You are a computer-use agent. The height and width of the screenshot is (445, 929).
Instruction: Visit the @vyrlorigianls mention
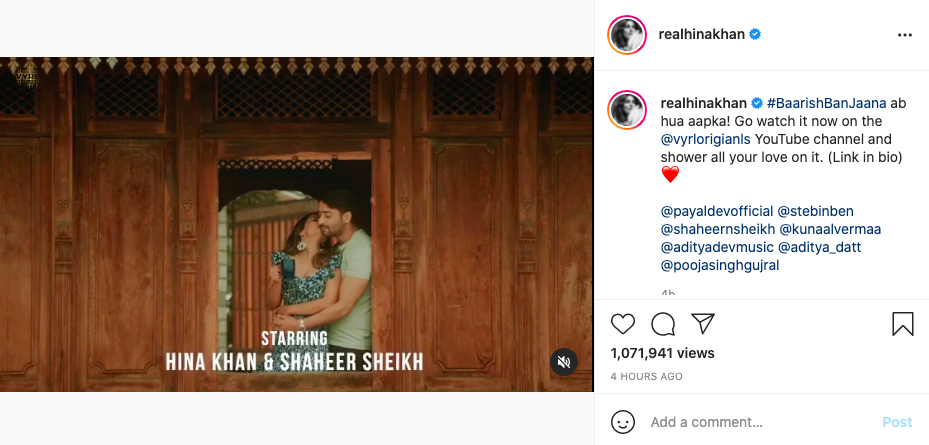(x=706, y=139)
